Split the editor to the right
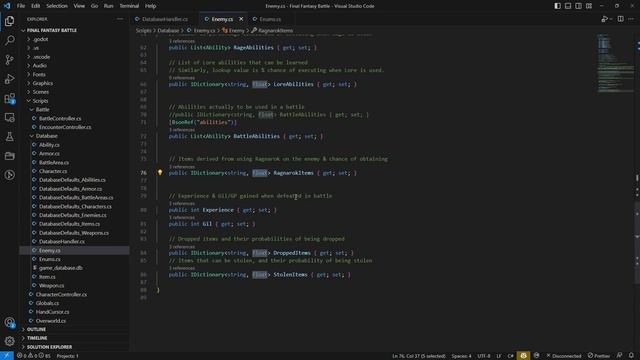This screenshot has width=640, height=360. (620, 19)
